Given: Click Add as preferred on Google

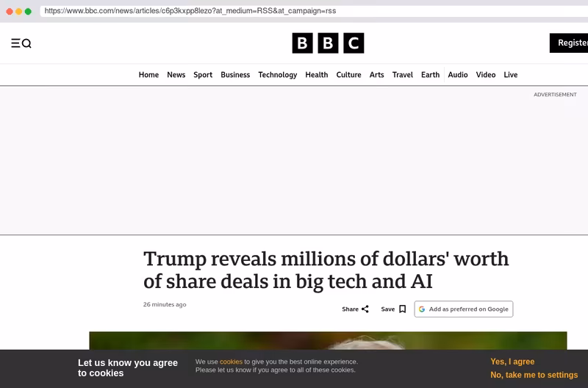Looking at the screenshot, I should 464,309.
